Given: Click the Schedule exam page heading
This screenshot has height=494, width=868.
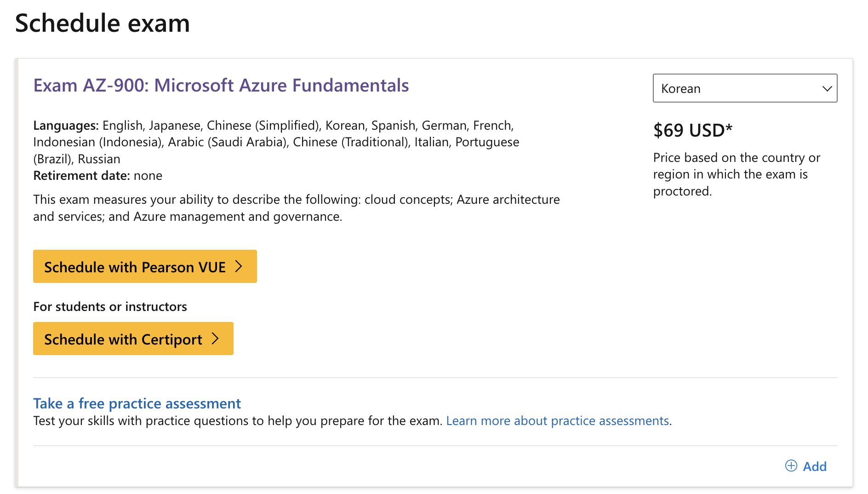Looking at the screenshot, I should tap(103, 23).
